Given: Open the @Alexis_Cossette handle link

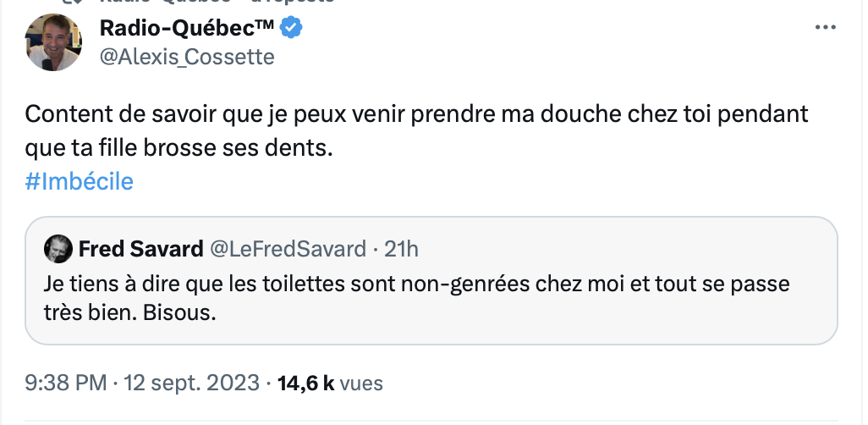Looking at the screenshot, I should click(x=187, y=57).
